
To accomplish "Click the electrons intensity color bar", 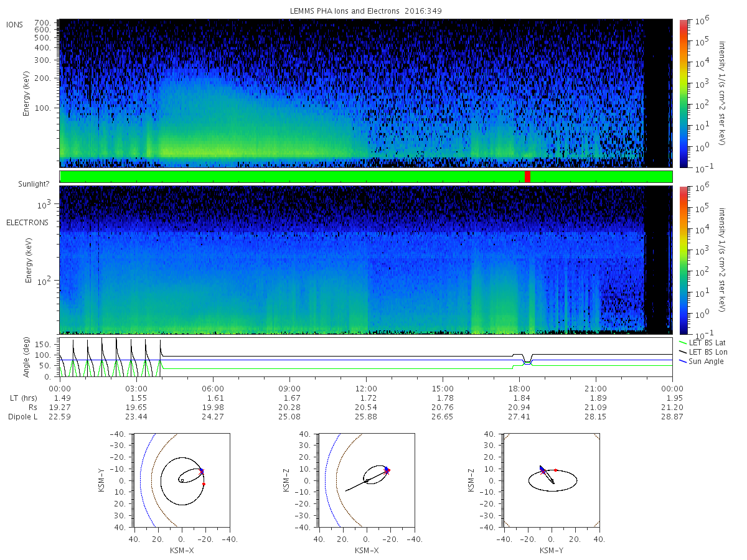I will (x=683, y=259).
